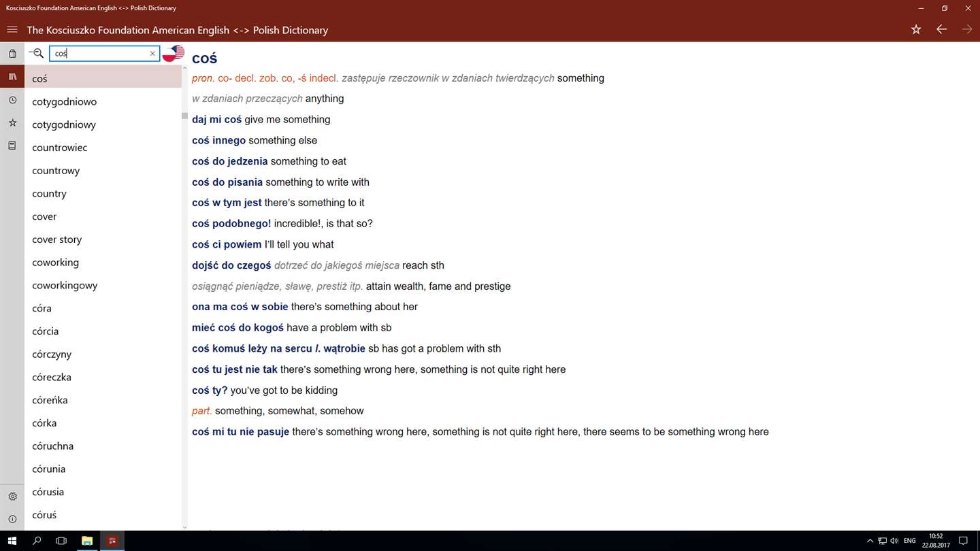Screen dimensions: 980x551
Task: Go forward using the right arrow
Action: tap(967, 29)
